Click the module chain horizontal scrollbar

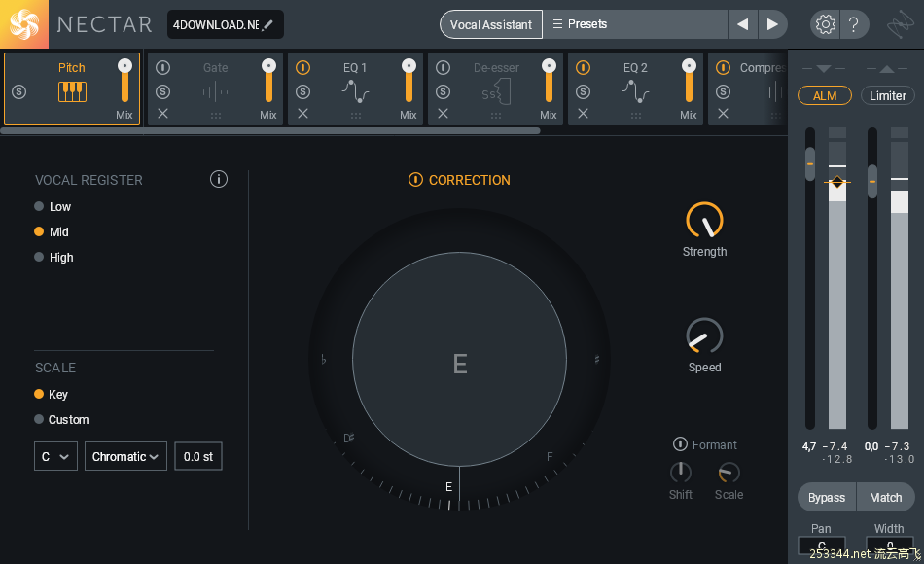point(270,131)
